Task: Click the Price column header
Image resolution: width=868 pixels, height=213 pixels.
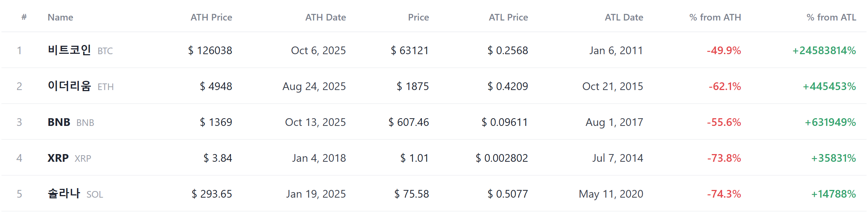Action: coord(418,17)
